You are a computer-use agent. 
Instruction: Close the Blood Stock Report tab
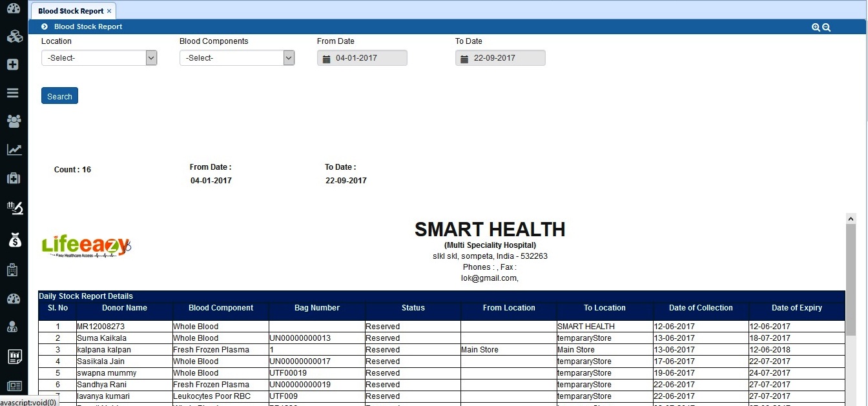pyautogui.click(x=109, y=11)
